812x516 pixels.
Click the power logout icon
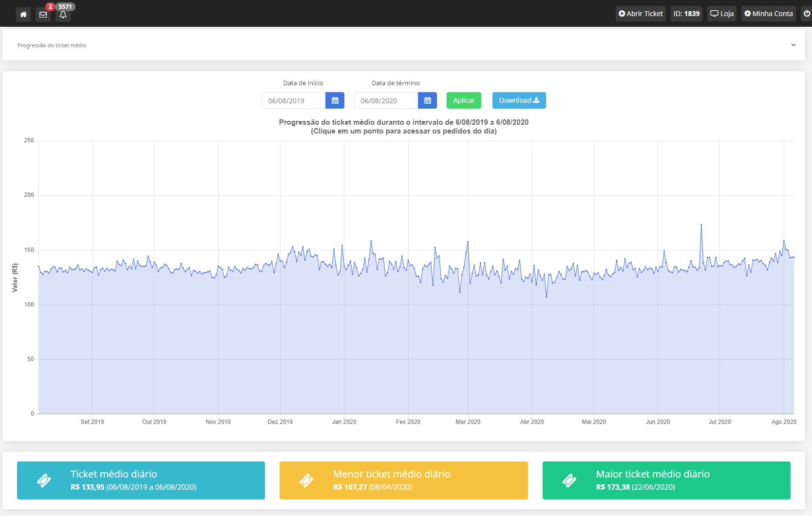coord(807,14)
